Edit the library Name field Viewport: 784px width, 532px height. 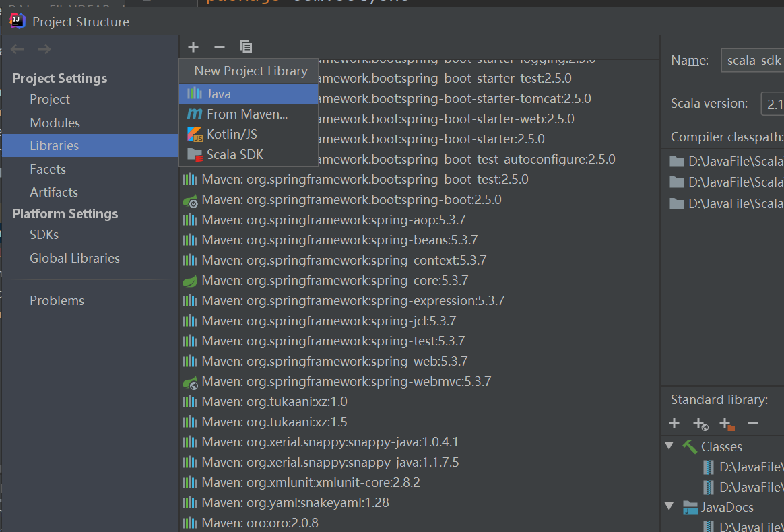[752, 61]
